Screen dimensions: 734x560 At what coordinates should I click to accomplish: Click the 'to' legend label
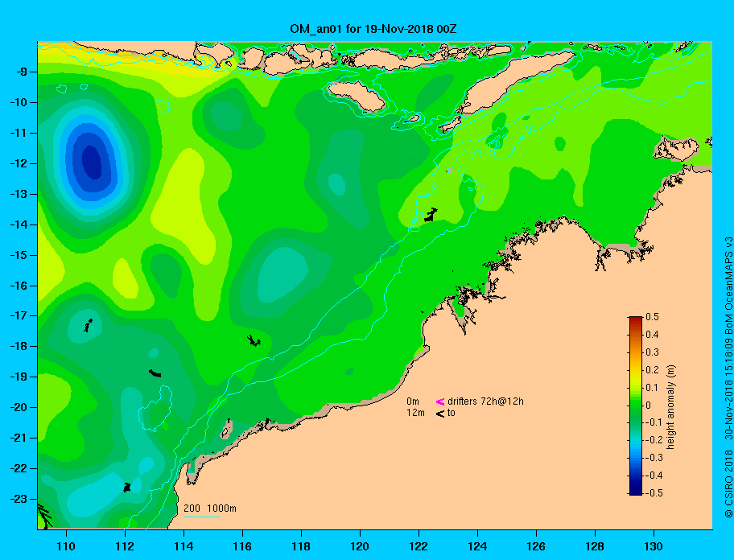pyautogui.click(x=452, y=413)
